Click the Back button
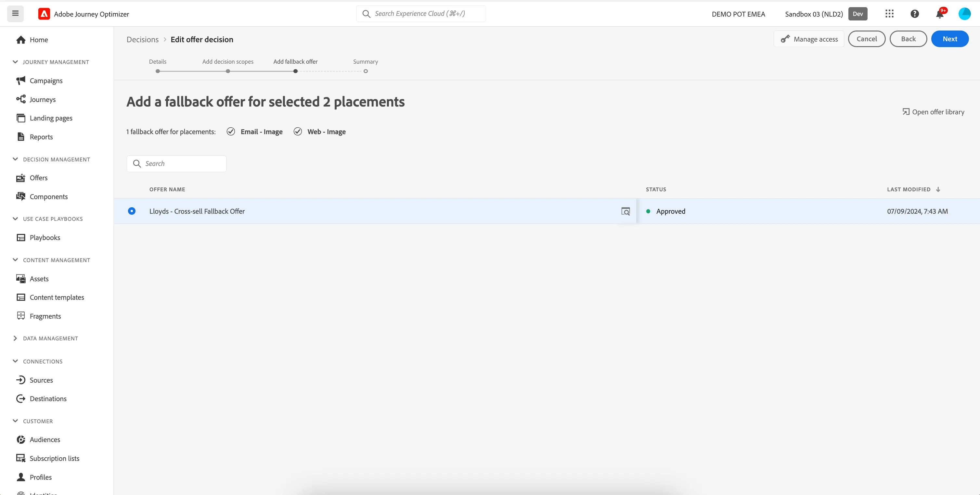 [x=908, y=39]
